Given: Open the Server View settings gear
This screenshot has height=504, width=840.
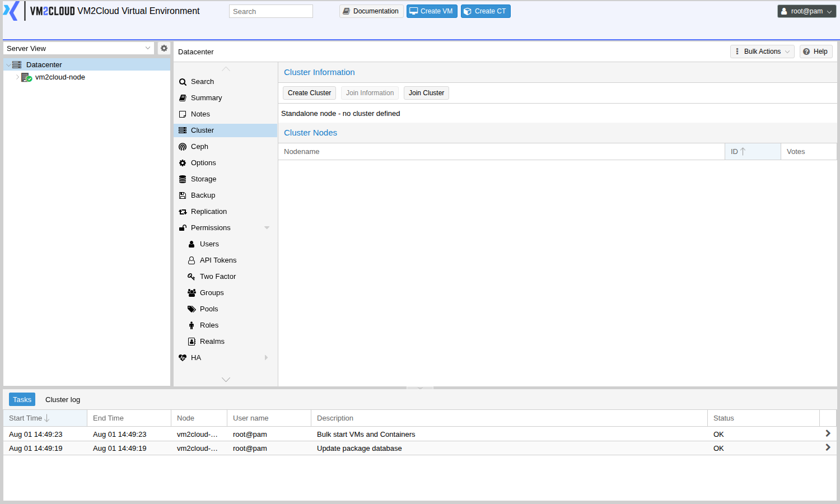Looking at the screenshot, I should click(x=164, y=48).
